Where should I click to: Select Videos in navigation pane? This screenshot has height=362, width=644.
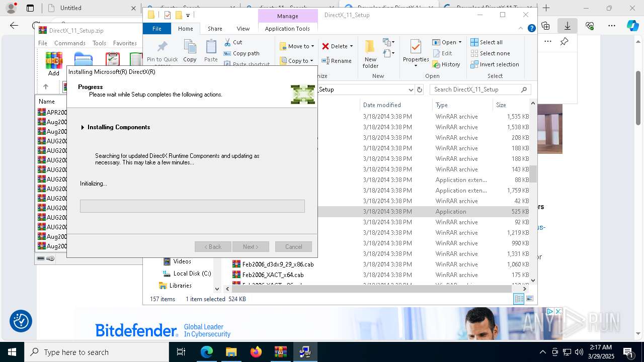click(177, 261)
